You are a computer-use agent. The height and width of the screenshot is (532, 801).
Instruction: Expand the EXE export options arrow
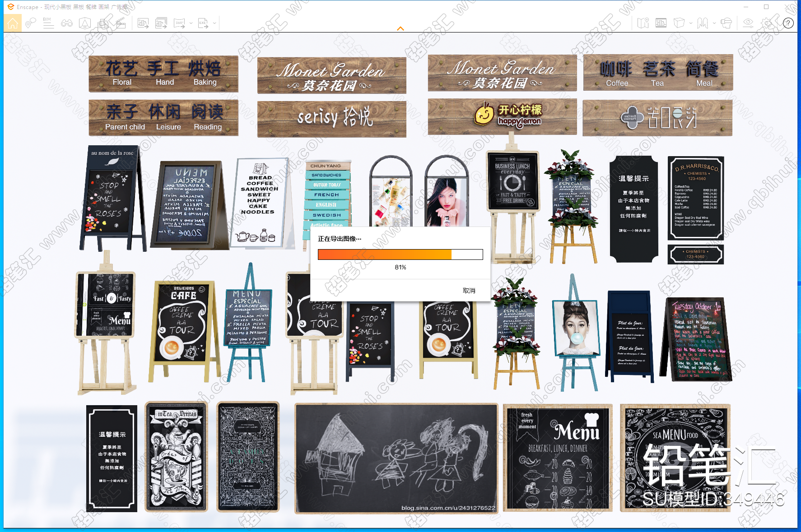point(214,23)
